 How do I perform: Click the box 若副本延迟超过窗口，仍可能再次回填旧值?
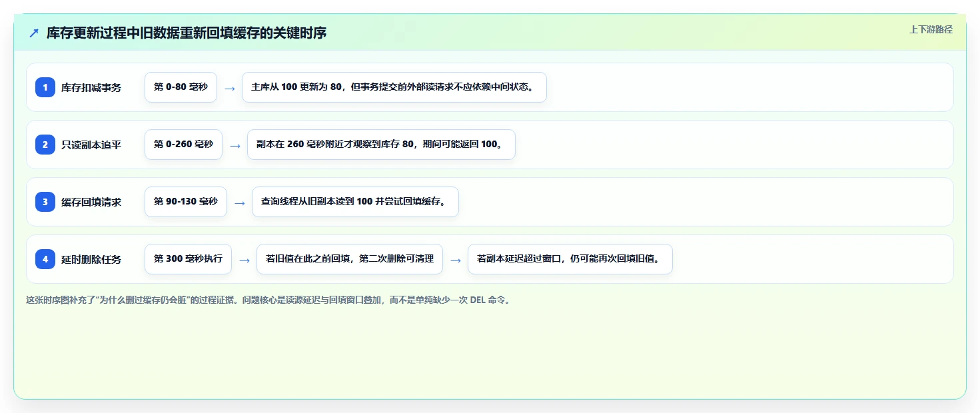click(570, 259)
